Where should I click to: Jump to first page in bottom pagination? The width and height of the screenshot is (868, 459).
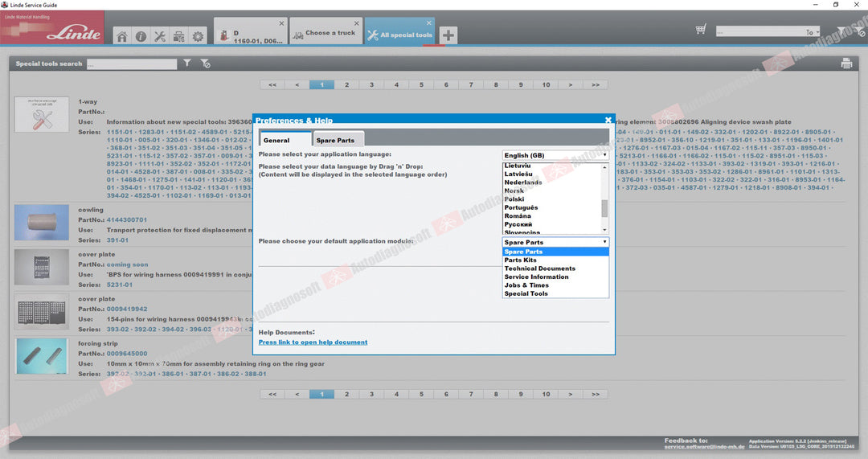tap(272, 394)
